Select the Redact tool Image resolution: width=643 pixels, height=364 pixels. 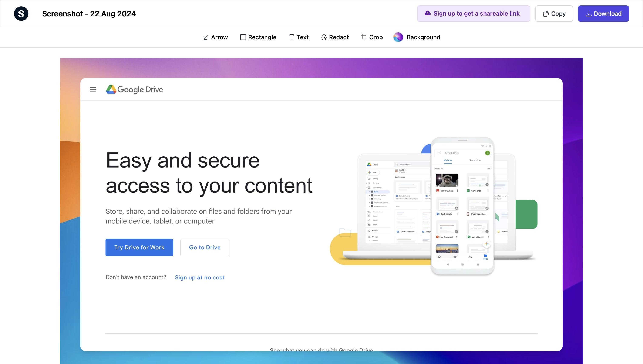coord(334,37)
